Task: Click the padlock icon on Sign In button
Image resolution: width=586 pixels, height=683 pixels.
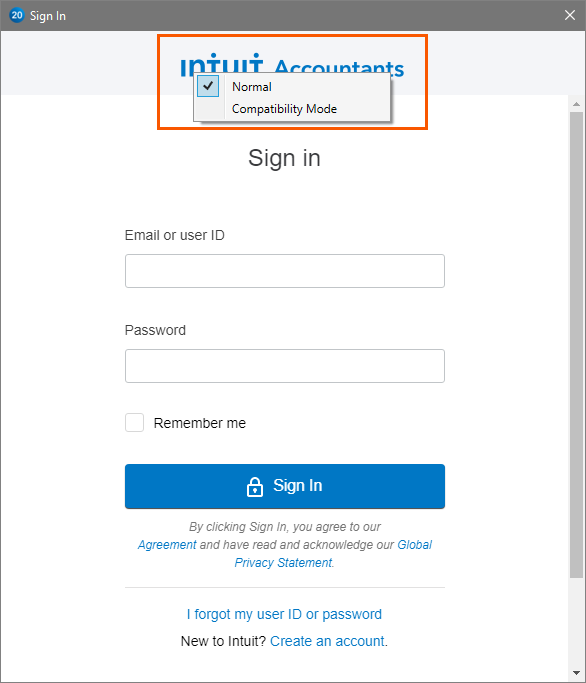Action: point(255,487)
